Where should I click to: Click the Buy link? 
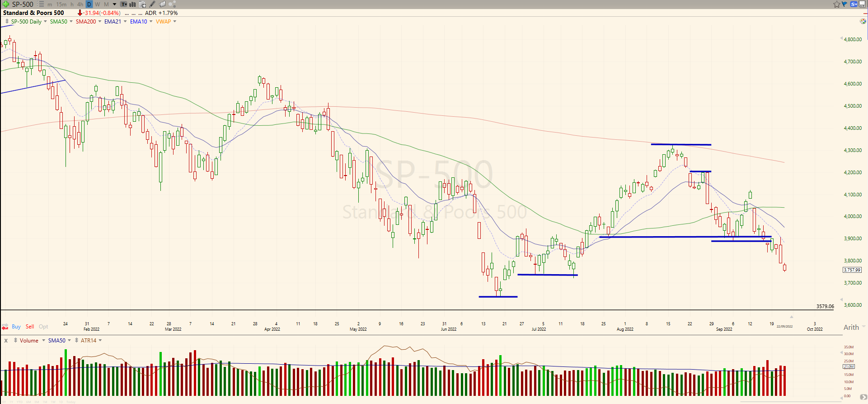[16, 327]
